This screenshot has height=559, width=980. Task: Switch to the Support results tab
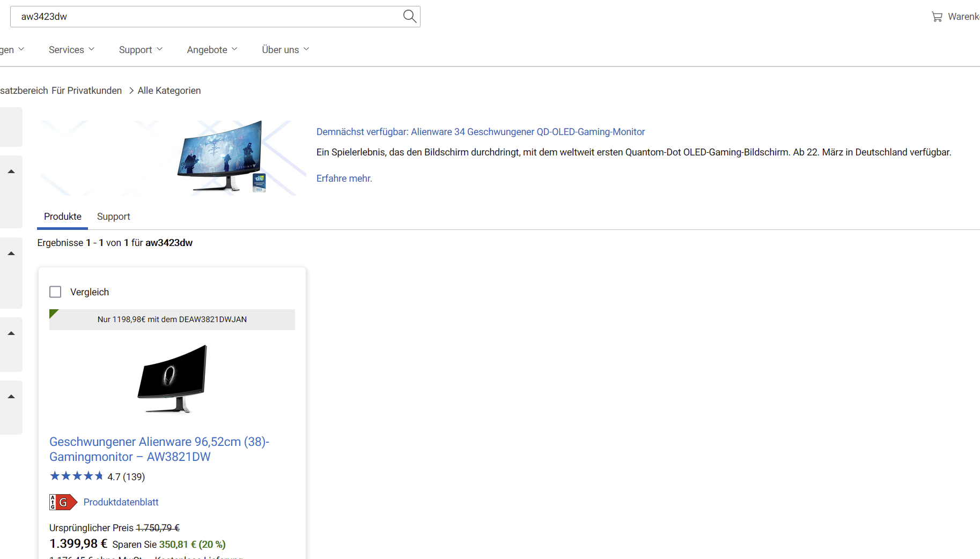[113, 217]
